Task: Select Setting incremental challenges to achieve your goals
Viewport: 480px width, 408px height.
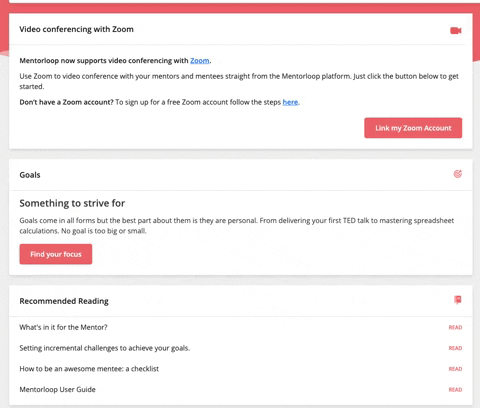Action: (x=105, y=348)
